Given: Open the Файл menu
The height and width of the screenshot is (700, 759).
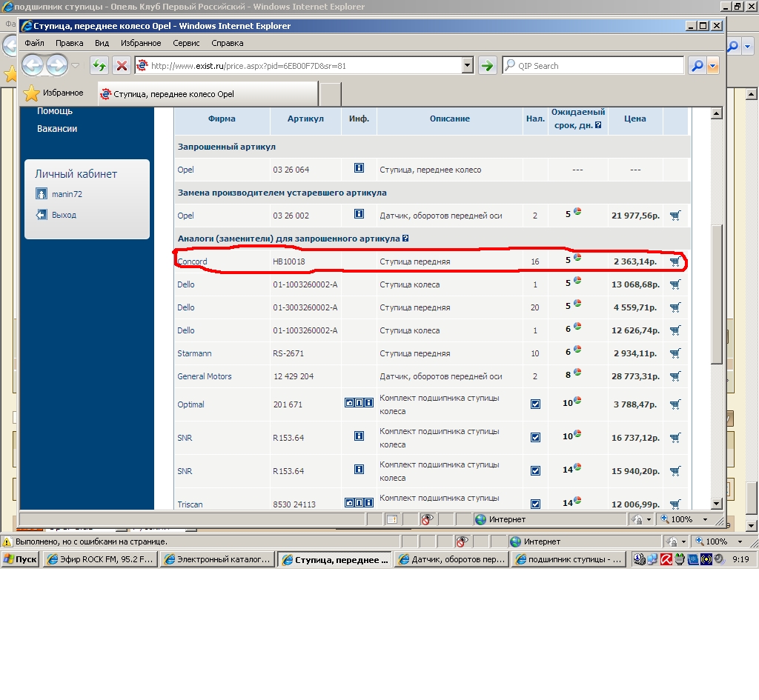Looking at the screenshot, I should pos(34,43).
